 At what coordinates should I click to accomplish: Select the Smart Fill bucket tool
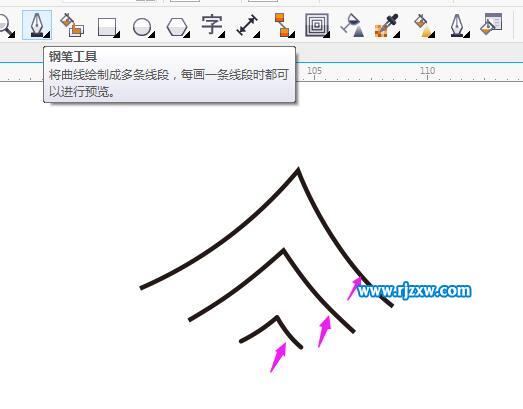coord(72,25)
